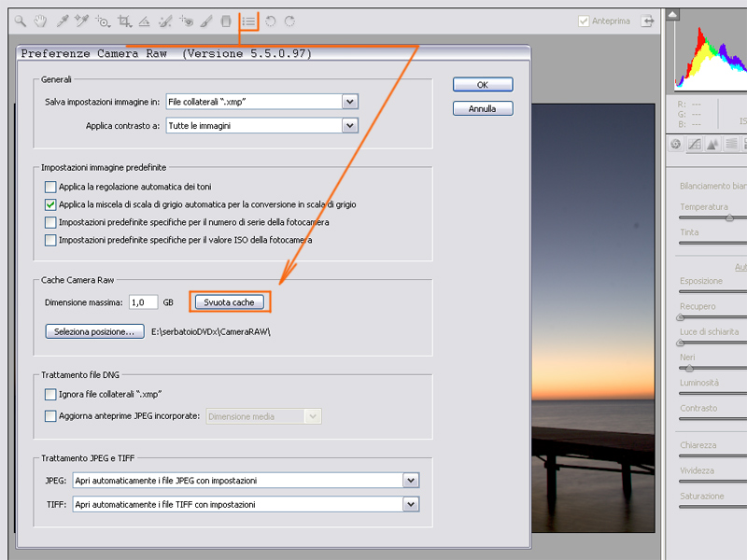
Task: Open the Detail panel tab
Action: [712, 144]
